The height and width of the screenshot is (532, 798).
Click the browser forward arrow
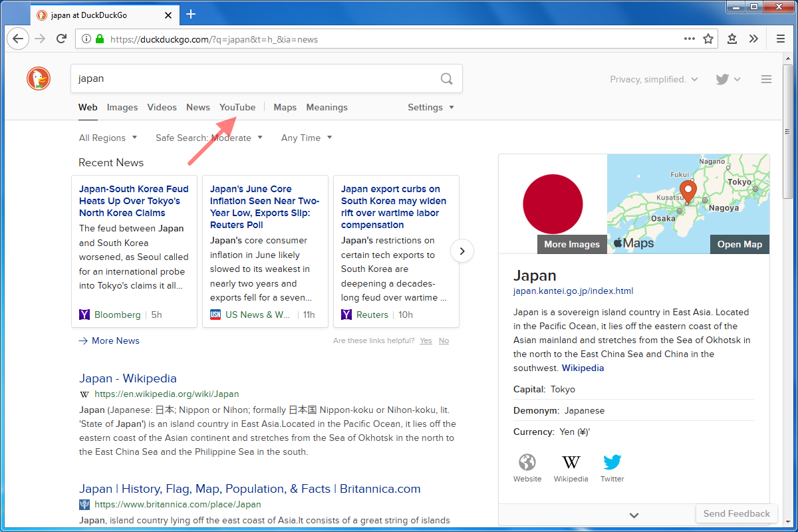[40, 39]
